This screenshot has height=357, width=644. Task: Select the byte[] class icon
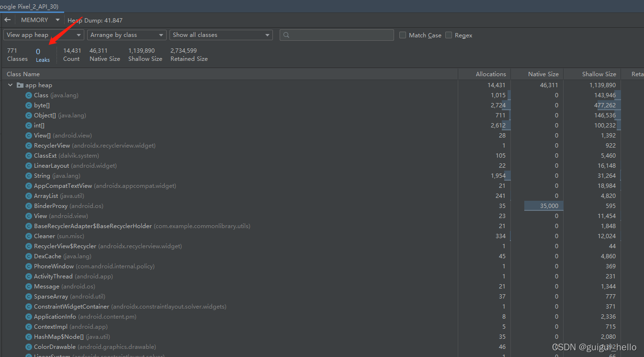point(29,105)
